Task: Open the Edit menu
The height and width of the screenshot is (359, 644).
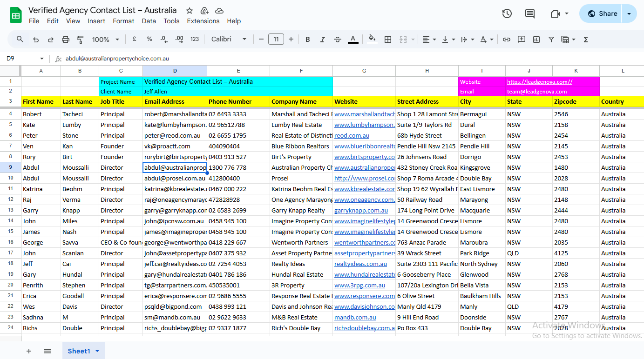Action: (53, 21)
